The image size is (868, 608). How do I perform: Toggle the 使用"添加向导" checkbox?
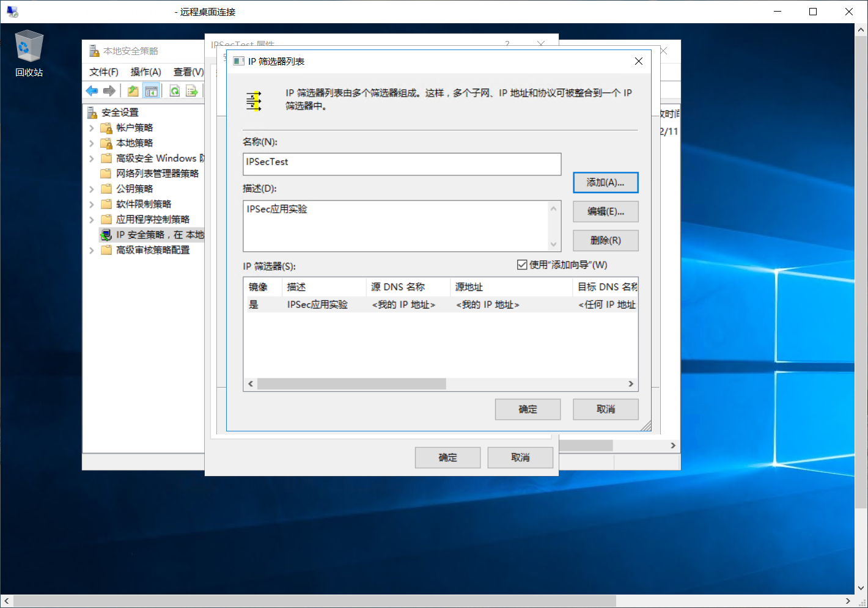pyautogui.click(x=522, y=265)
